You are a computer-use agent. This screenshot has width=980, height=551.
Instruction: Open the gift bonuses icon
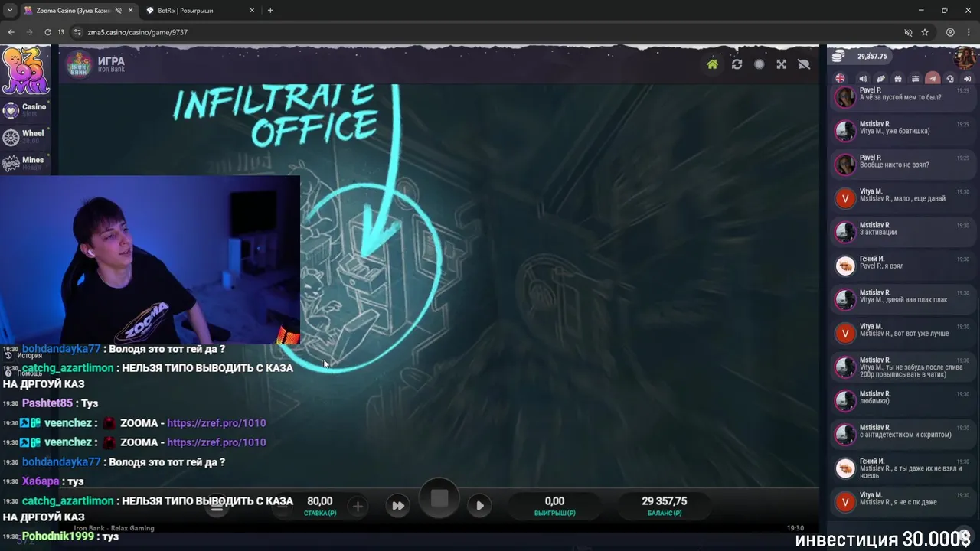pos(898,78)
